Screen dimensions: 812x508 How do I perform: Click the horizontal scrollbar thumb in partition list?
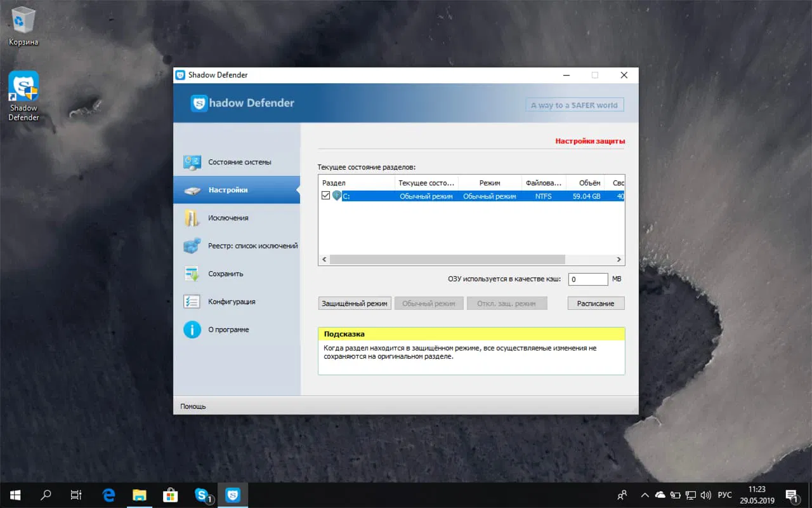pos(447,260)
